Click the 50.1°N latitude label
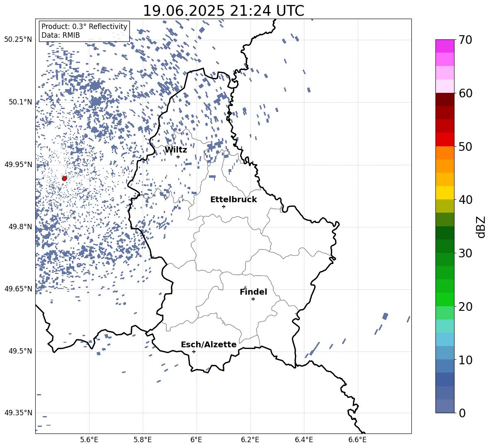 pos(20,102)
